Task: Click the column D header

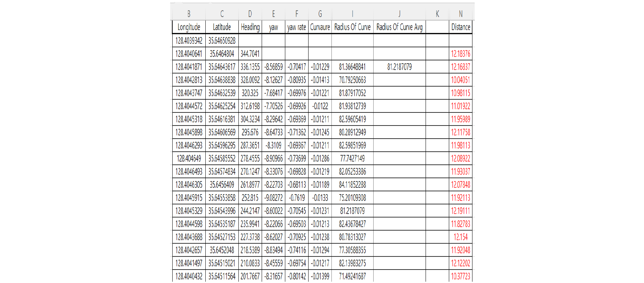Action: 250,14
